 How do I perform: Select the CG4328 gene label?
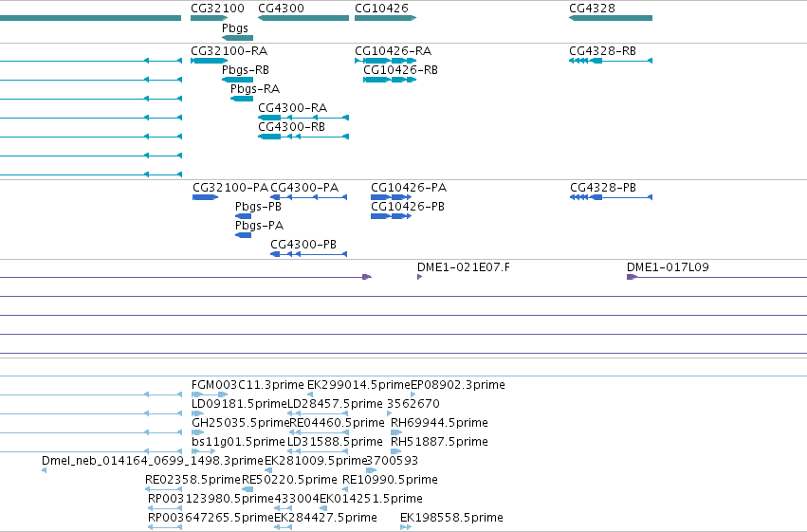pos(592,9)
